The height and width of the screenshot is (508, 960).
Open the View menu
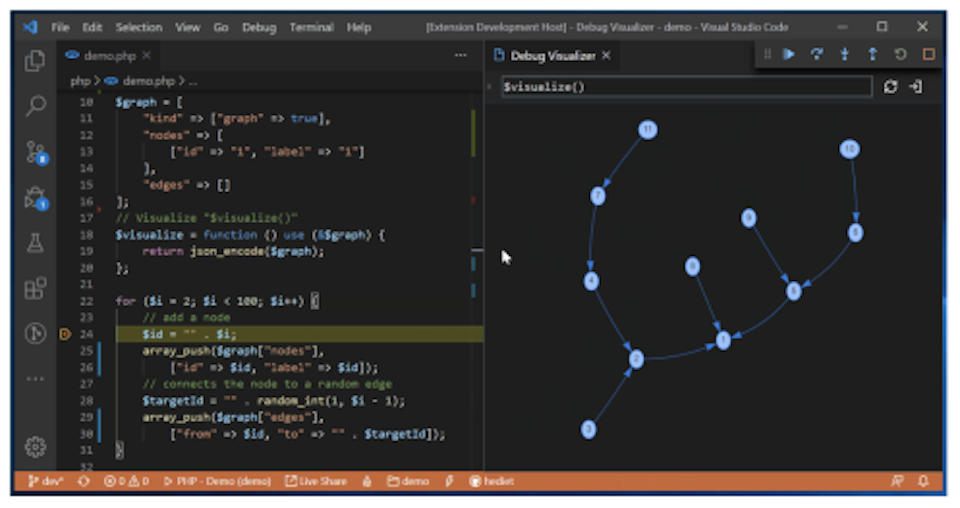pos(187,27)
